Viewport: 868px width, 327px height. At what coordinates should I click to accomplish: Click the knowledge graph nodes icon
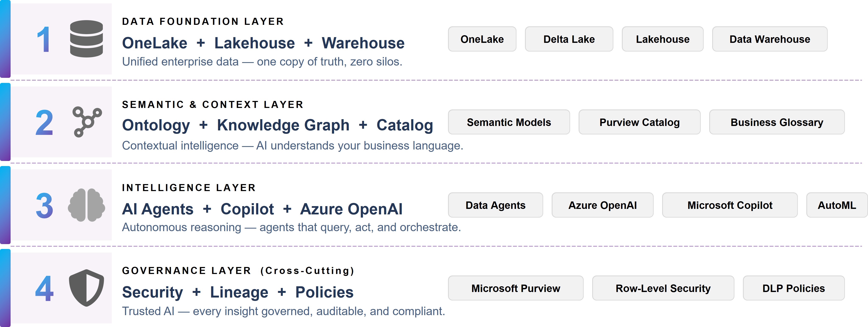87,122
